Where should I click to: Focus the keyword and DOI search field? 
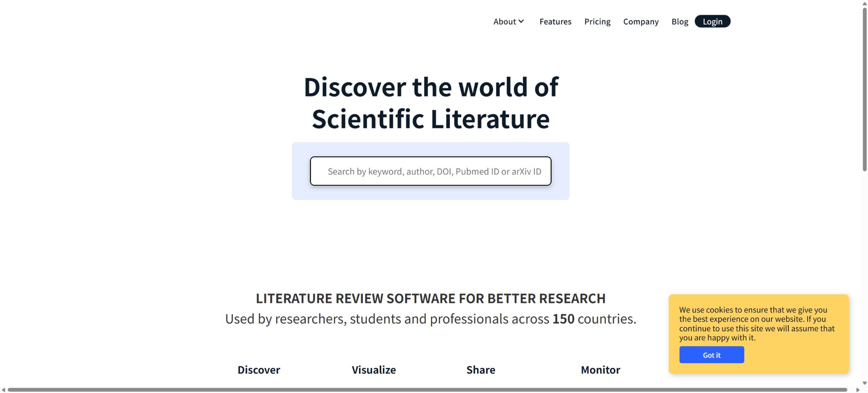pyautogui.click(x=431, y=171)
